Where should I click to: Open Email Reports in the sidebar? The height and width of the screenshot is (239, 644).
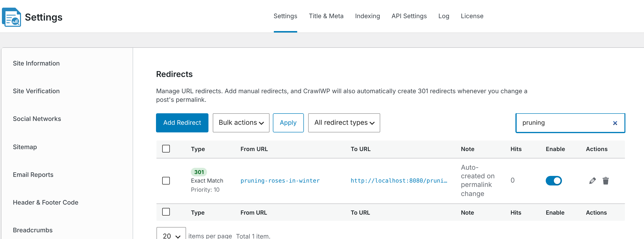33,175
